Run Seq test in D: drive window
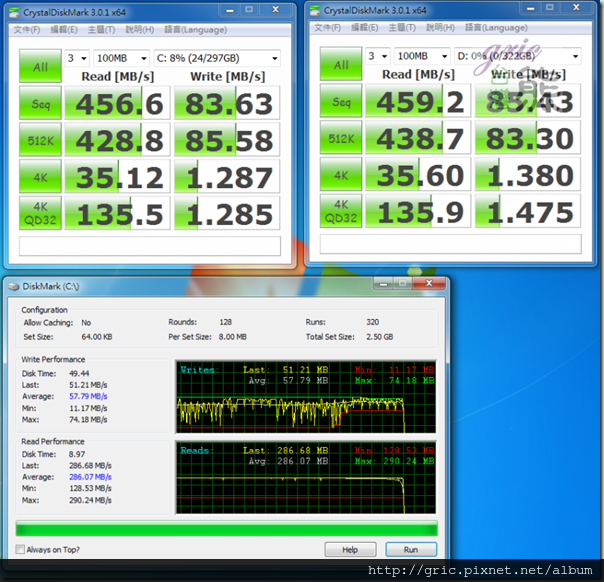 [x=341, y=101]
